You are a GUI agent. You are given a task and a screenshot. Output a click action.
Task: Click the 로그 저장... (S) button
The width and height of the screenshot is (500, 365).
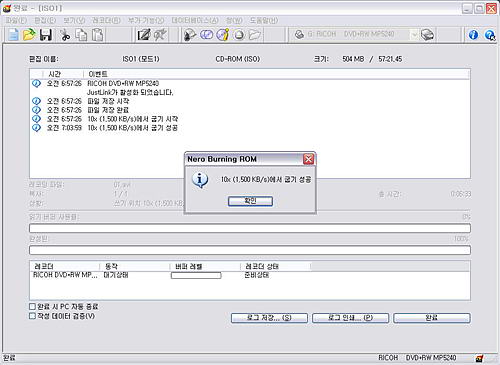tap(269, 318)
